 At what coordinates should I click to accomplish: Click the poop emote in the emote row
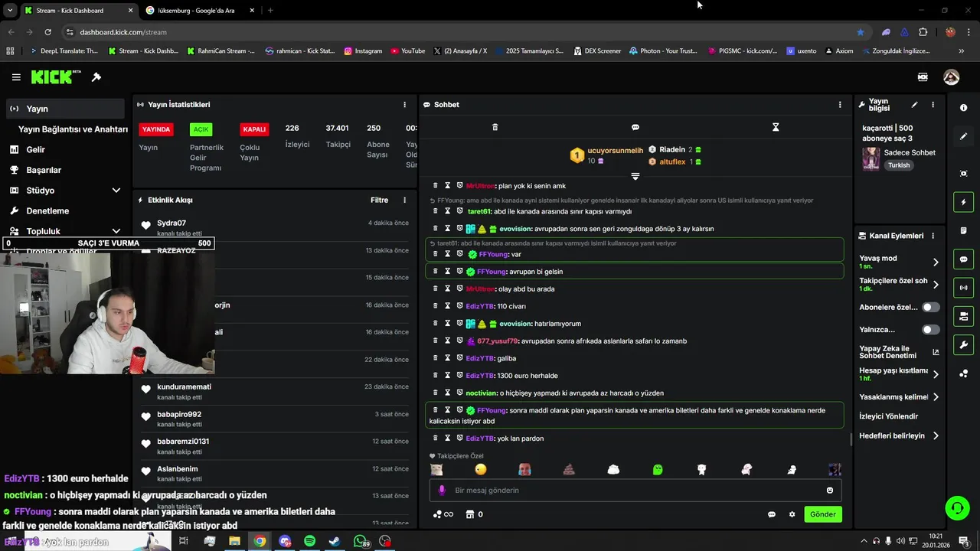(x=569, y=469)
